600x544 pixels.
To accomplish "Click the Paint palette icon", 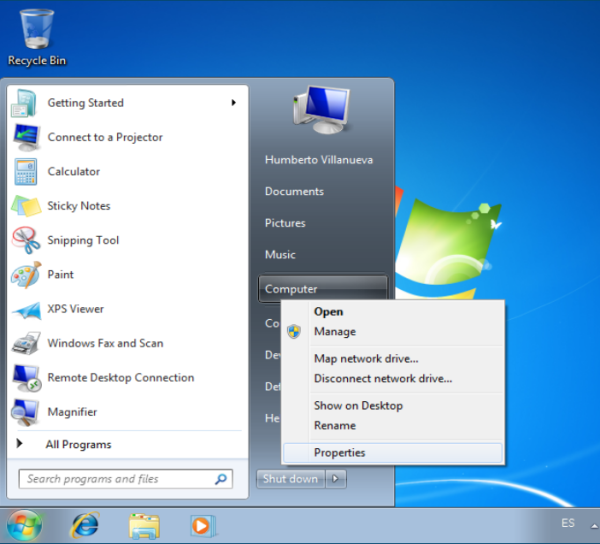I will tap(26, 275).
